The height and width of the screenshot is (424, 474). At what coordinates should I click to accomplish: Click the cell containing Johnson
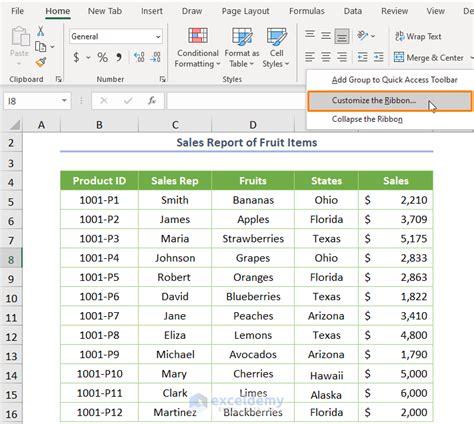point(175,258)
